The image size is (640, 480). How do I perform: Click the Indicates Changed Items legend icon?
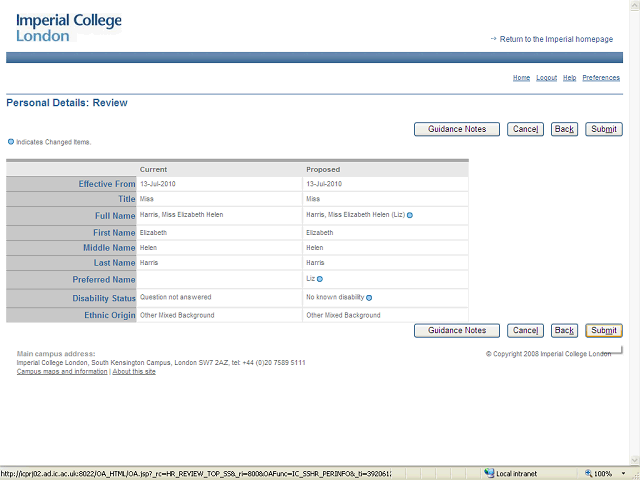coord(11,142)
